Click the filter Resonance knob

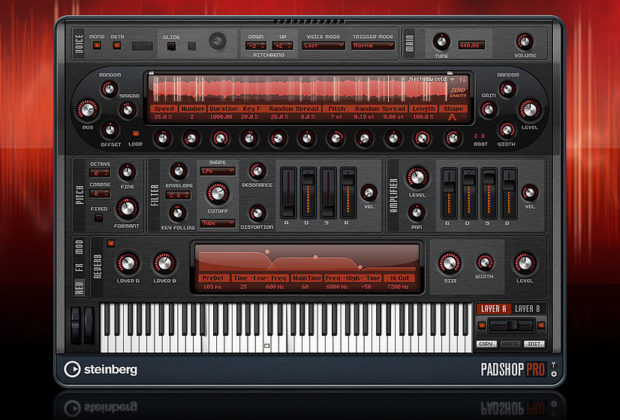(x=257, y=171)
